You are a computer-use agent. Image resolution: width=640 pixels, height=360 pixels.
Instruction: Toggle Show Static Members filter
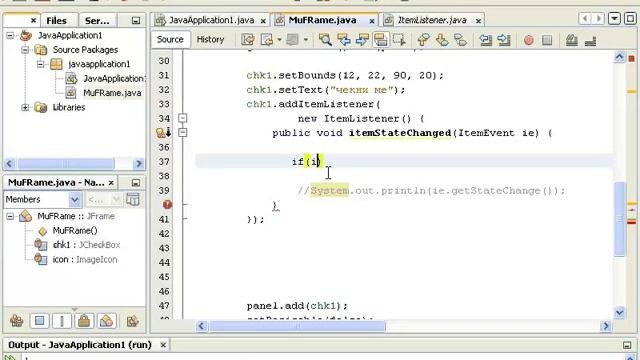click(x=62, y=321)
